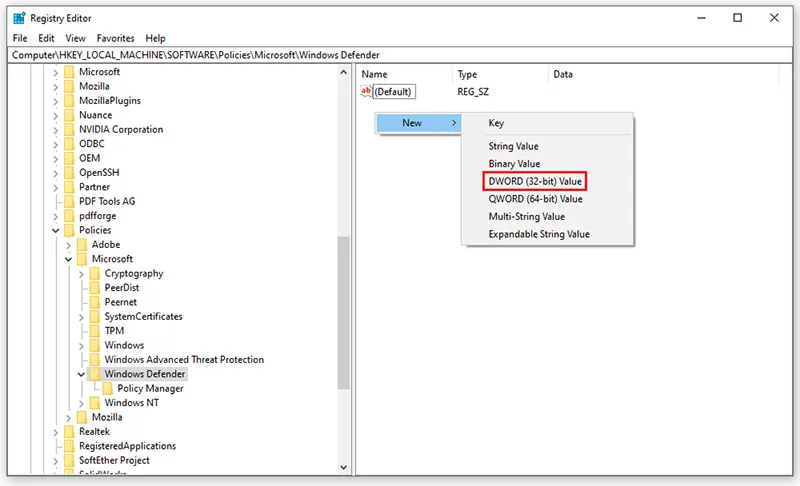The image size is (800, 486).
Task: Expand the NVIDIA Corporation key chevron
Action: click(x=56, y=130)
